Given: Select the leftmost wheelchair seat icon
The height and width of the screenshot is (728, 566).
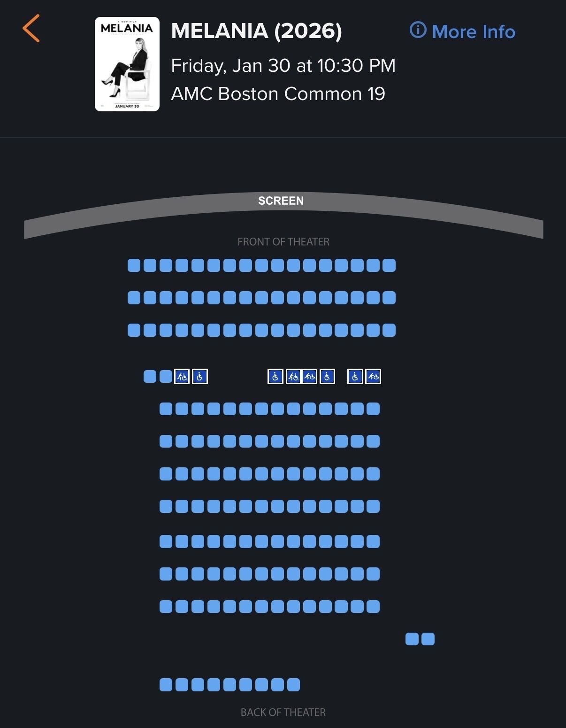Looking at the screenshot, I should pyautogui.click(x=200, y=377).
